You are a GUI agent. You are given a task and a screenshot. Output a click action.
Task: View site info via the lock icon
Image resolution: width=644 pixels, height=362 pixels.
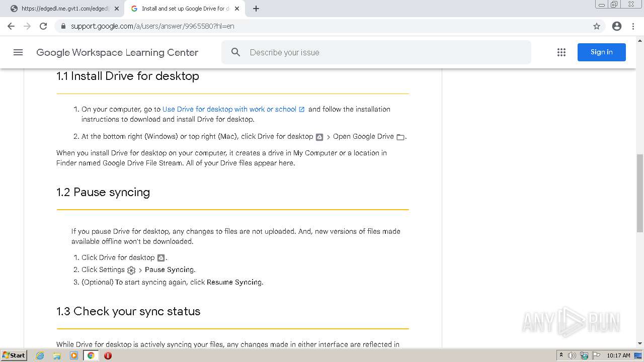pos(63,26)
